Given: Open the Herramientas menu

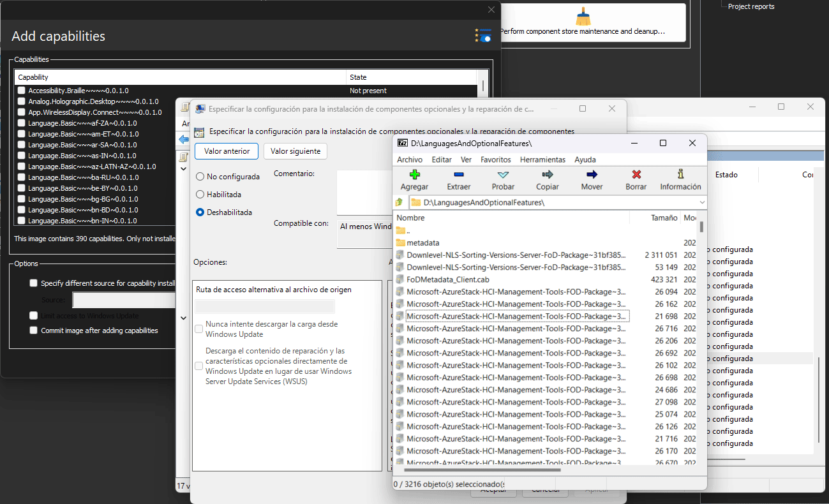Looking at the screenshot, I should coord(542,159).
